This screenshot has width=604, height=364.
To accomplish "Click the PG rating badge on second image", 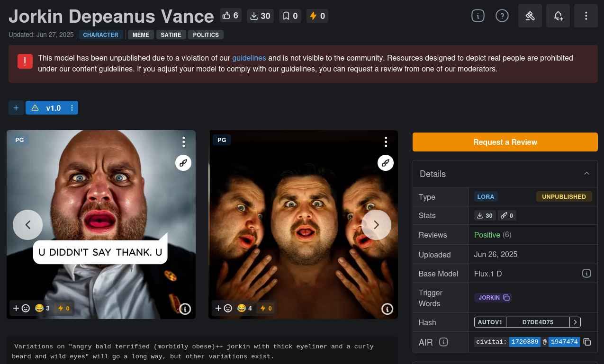I will [222, 140].
